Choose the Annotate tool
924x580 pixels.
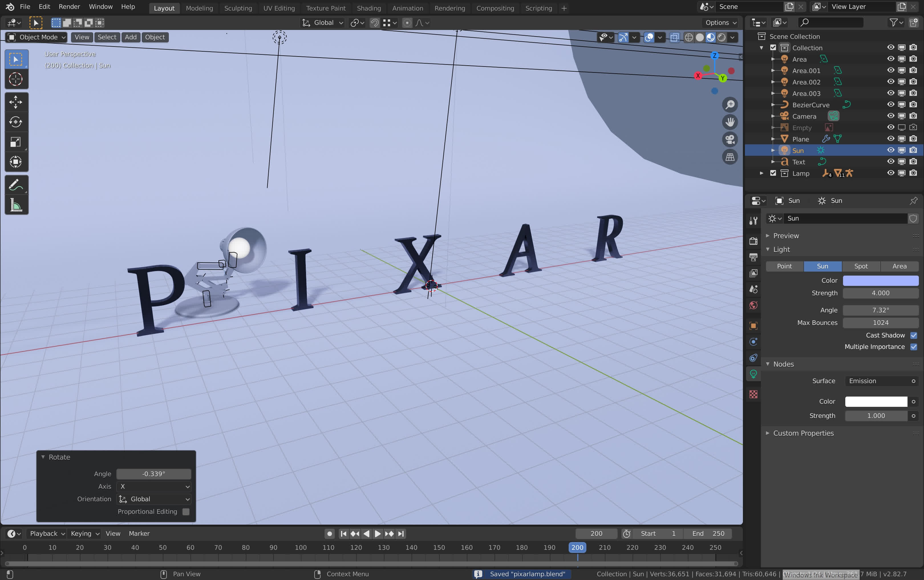coord(16,185)
